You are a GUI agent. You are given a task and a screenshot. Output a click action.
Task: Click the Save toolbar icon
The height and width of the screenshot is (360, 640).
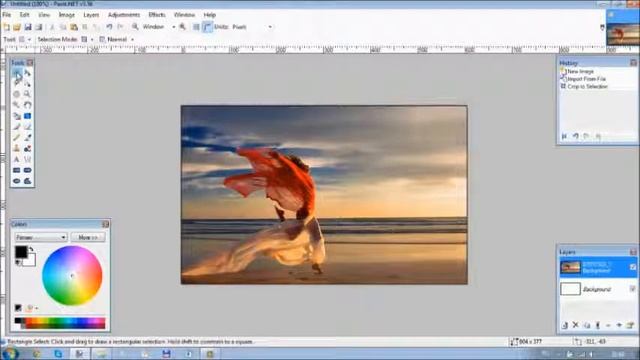[28, 27]
